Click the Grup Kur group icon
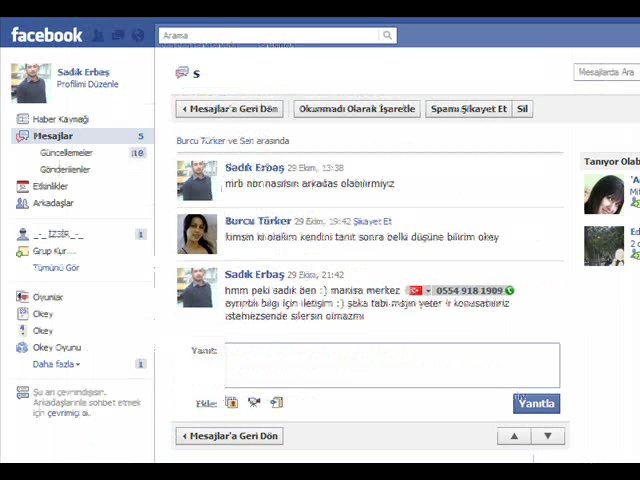The width and height of the screenshot is (640, 480). coord(22,251)
